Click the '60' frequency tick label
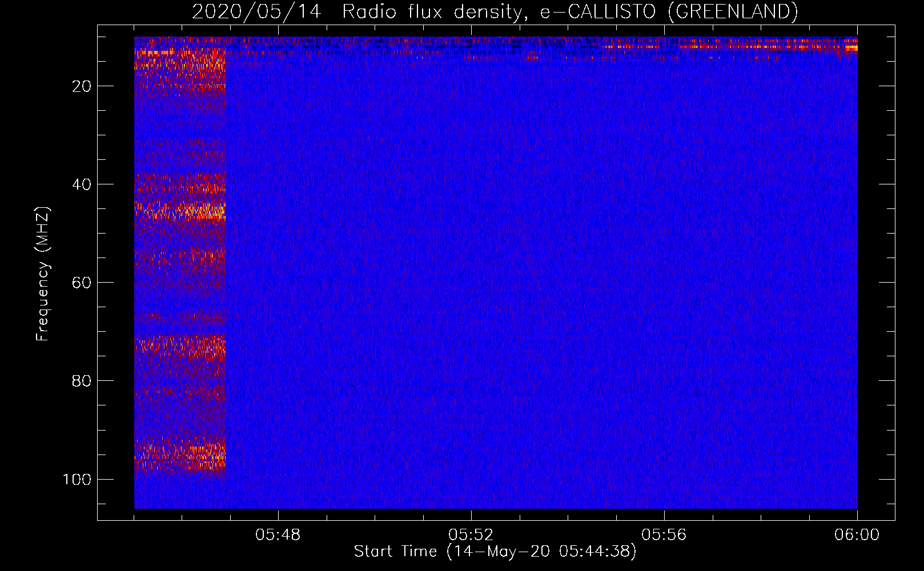Image resolution: width=924 pixels, height=571 pixels. 82,283
